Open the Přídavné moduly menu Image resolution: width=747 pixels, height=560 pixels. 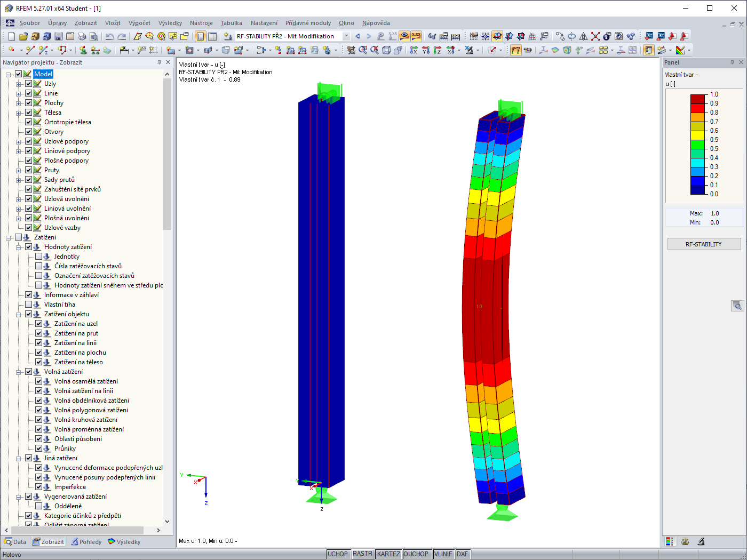point(308,23)
